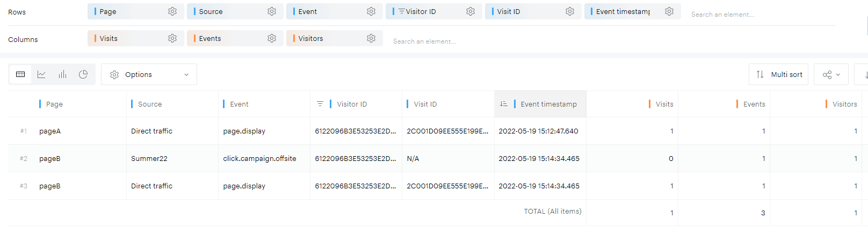Switch to line chart view
Viewport: 868px width, 232px height.
pyautogui.click(x=41, y=74)
